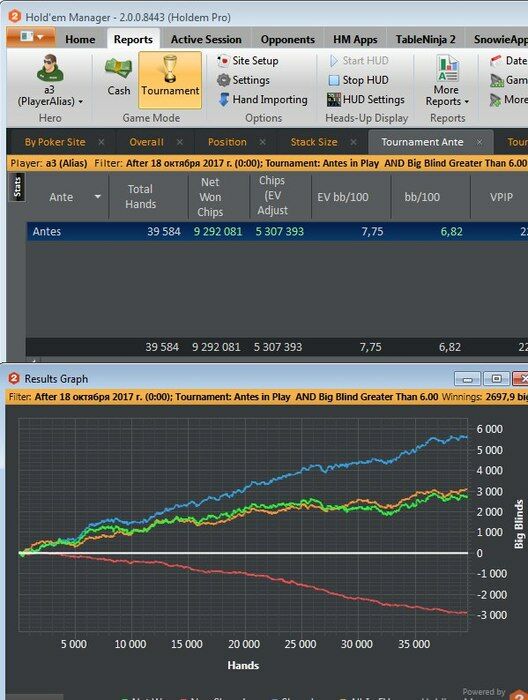Click 5 307 393 in Antes row
This screenshot has height=700, width=528.
click(x=279, y=231)
